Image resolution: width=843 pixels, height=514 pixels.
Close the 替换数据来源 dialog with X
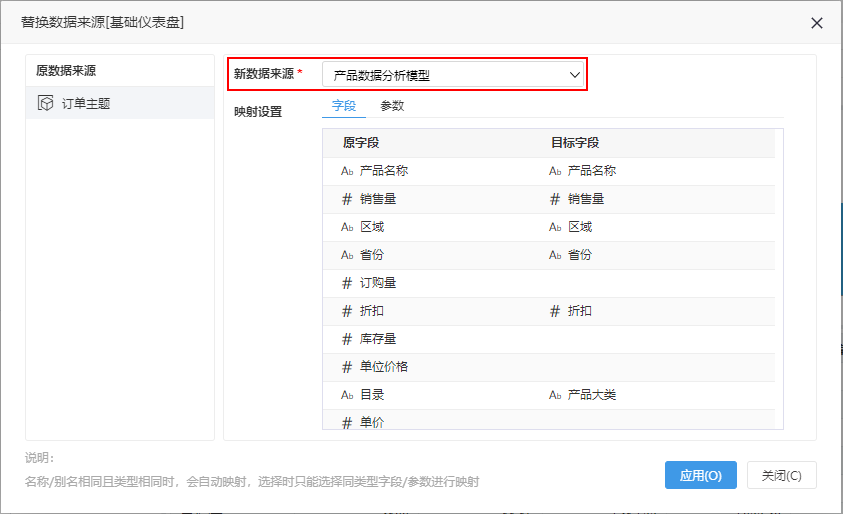(x=817, y=23)
